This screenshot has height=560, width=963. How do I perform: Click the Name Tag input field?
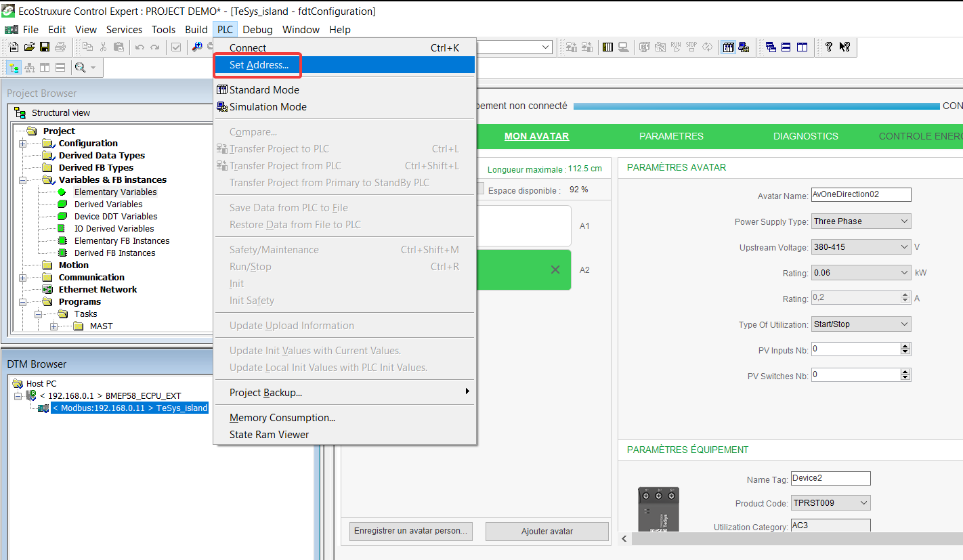click(830, 478)
